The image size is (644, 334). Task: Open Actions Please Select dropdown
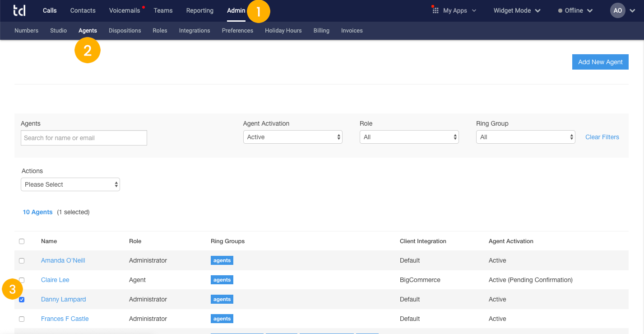pyautogui.click(x=70, y=184)
